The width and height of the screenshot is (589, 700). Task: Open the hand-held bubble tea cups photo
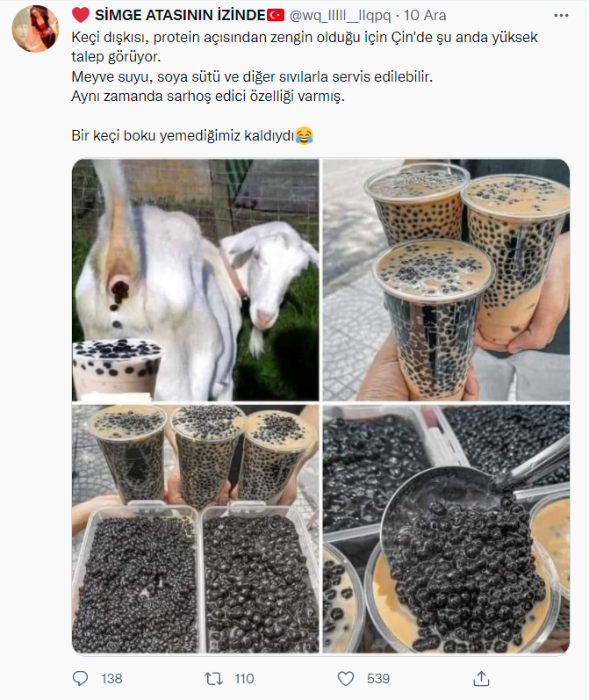446,280
